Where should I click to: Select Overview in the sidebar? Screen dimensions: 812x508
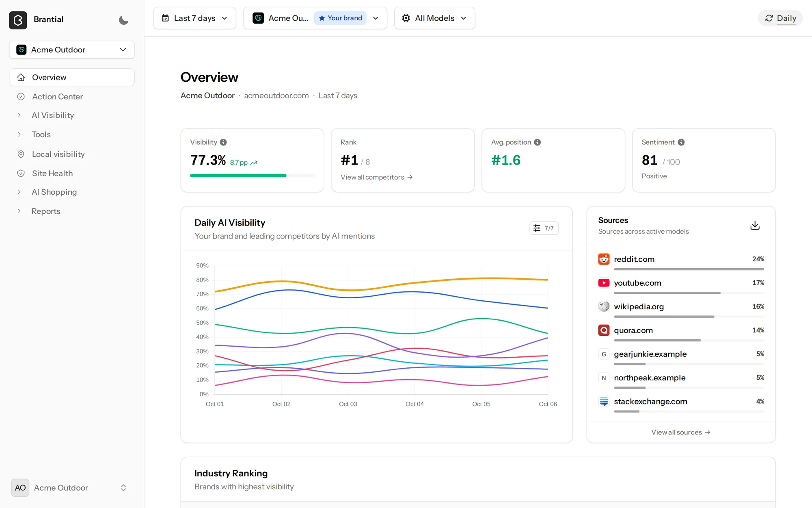(x=72, y=77)
